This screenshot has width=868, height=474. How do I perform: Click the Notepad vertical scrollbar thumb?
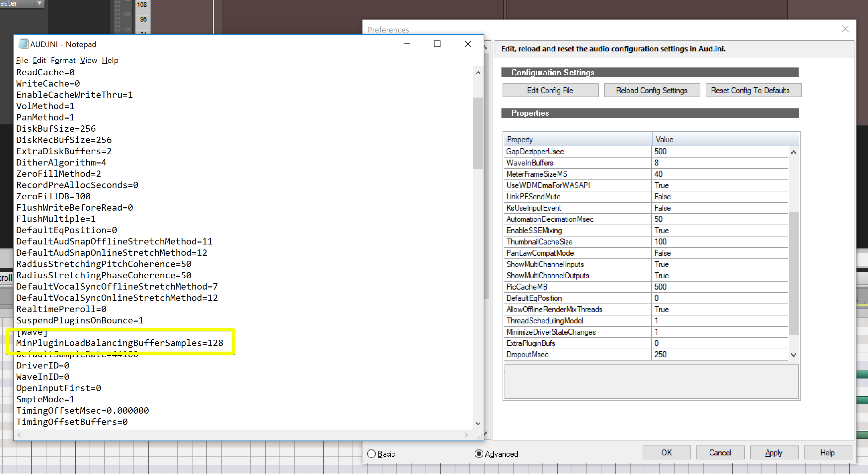coord(477,133)
